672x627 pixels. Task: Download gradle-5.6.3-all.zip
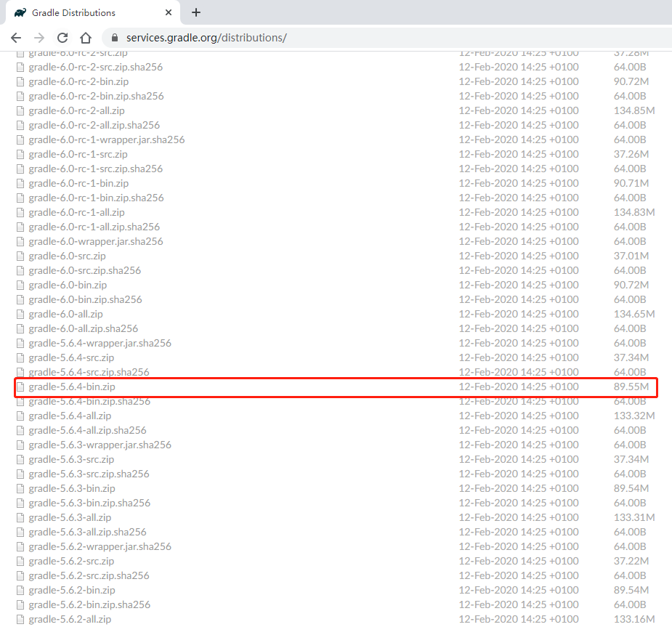coord(70,518)
